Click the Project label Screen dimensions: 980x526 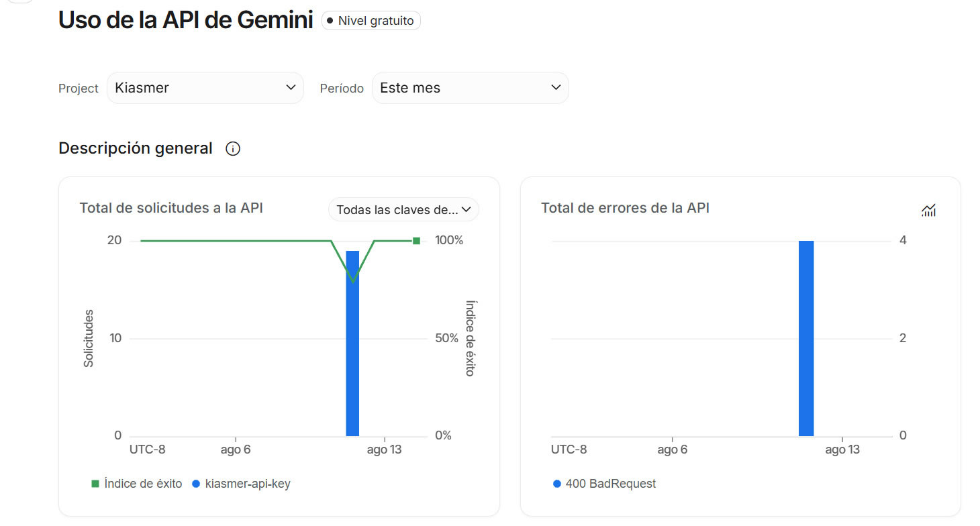point(79,89)
